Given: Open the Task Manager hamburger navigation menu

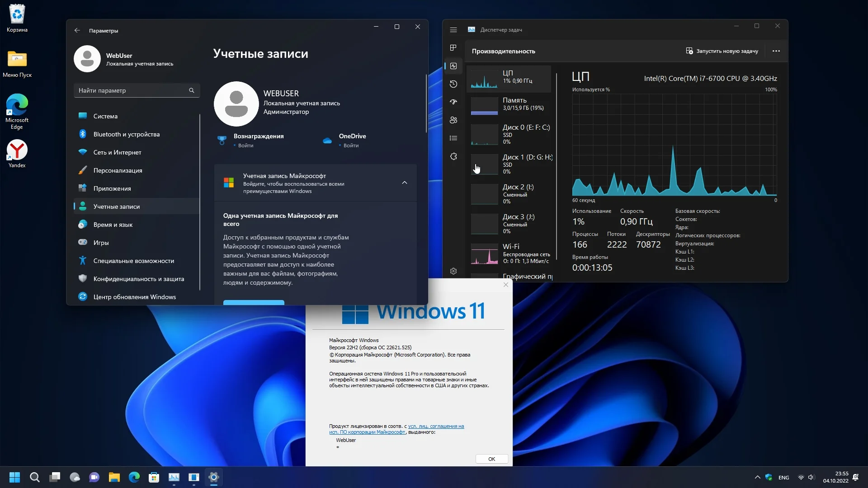Looking at the screenshot, I should [453, 30].
